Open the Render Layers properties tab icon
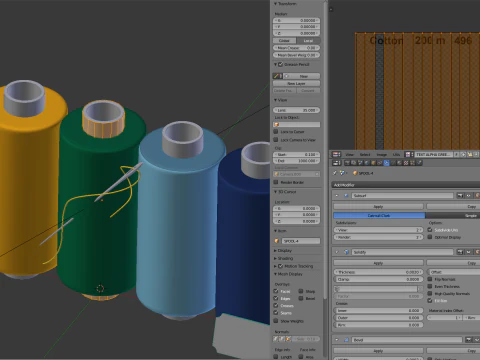The image size is (480, 360). point(354,163)
